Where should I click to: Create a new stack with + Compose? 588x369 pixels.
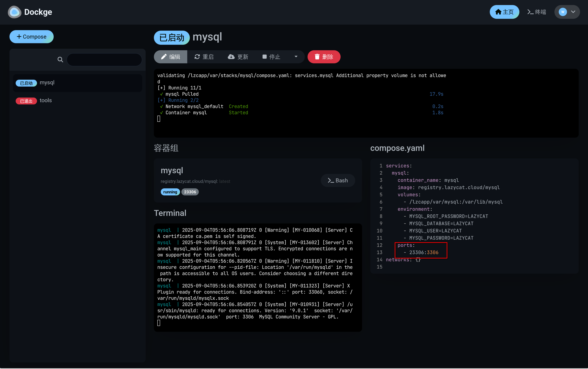[x=32, y=37]
